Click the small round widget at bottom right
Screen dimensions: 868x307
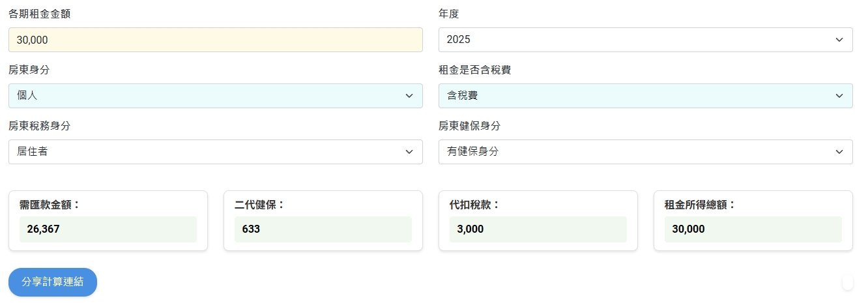pyautogui.click(x=847, y=283)
